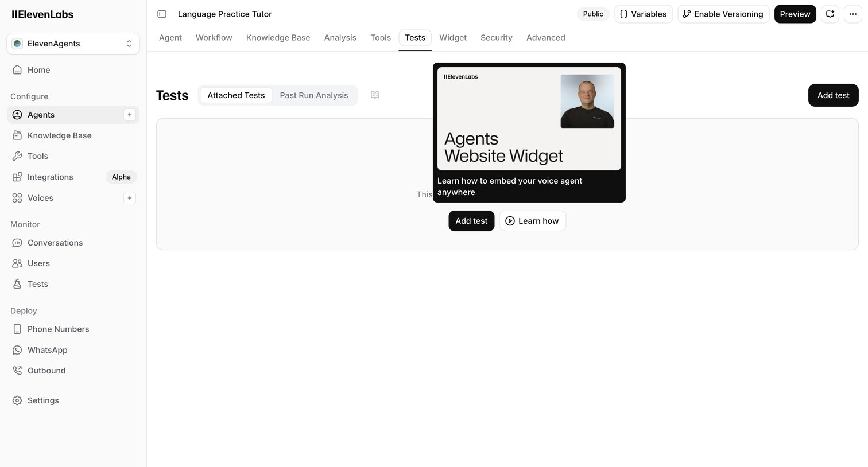The height and width of the screenshot is (467, 868).
Task: Click the 'Learn how to embed your voice agent' caption
Action: click(510, 186)
